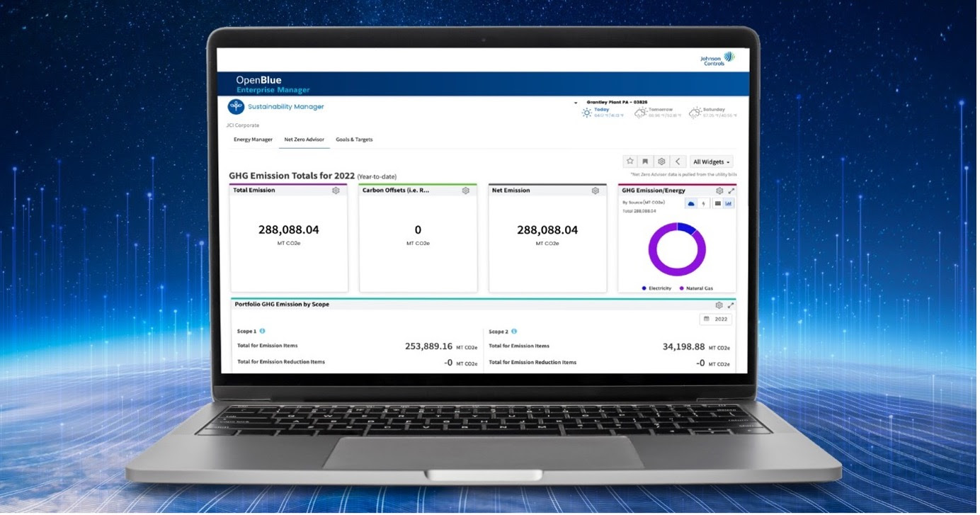Open dashboard settings via the gear icon
The image size is (980, 515).
tap(661, 161)
